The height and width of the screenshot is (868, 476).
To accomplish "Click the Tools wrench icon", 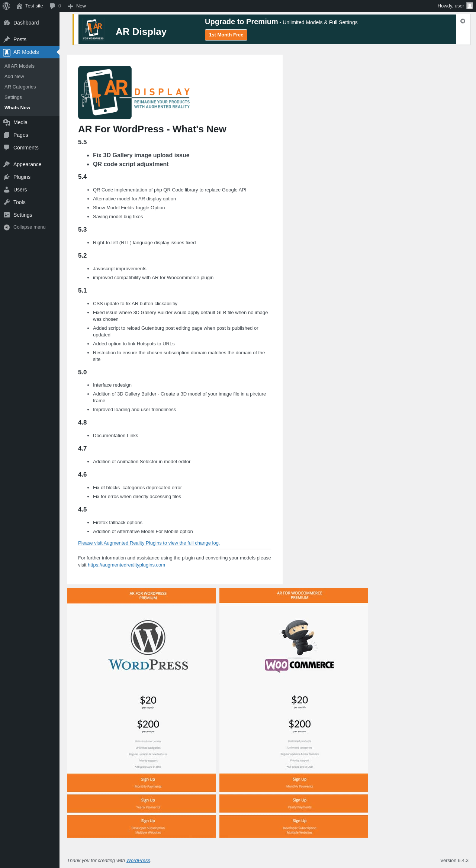I will click(7, 202).
